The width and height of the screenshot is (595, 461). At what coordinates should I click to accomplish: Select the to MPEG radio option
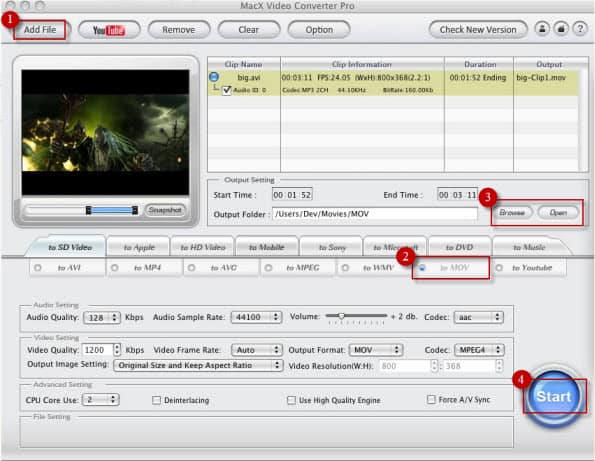coord(268,268)
